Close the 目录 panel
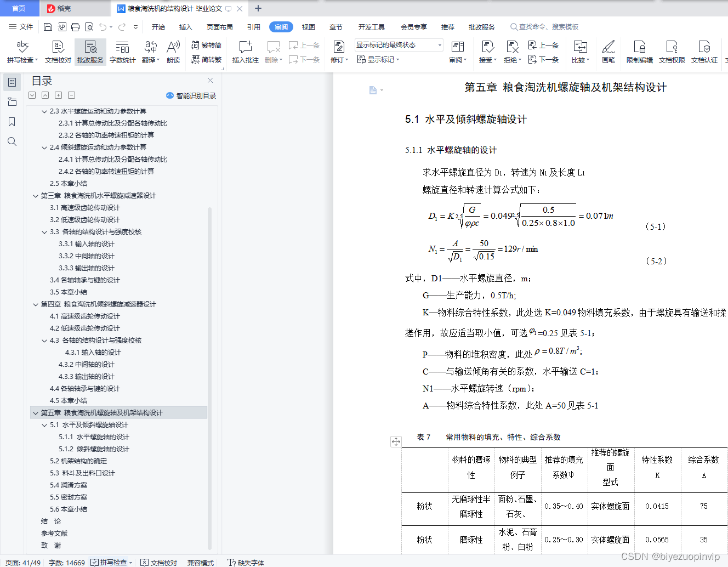Viewport: 728px width, 567px height. [210, 81]
